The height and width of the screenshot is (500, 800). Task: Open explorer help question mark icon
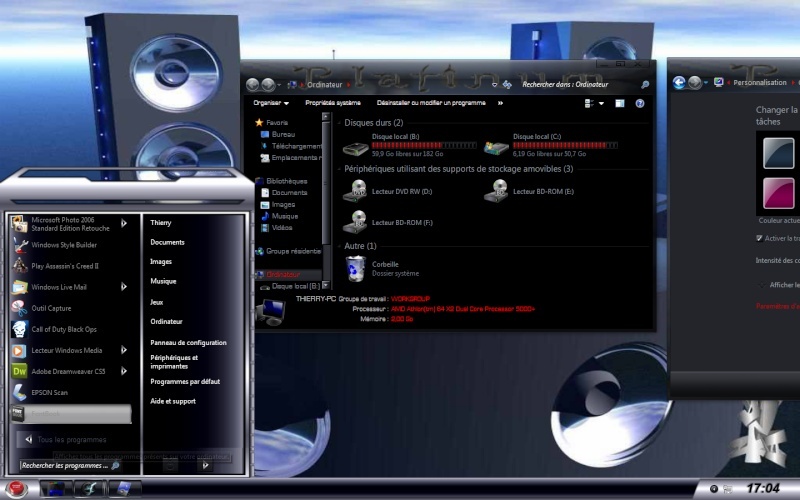pos(640,104)
